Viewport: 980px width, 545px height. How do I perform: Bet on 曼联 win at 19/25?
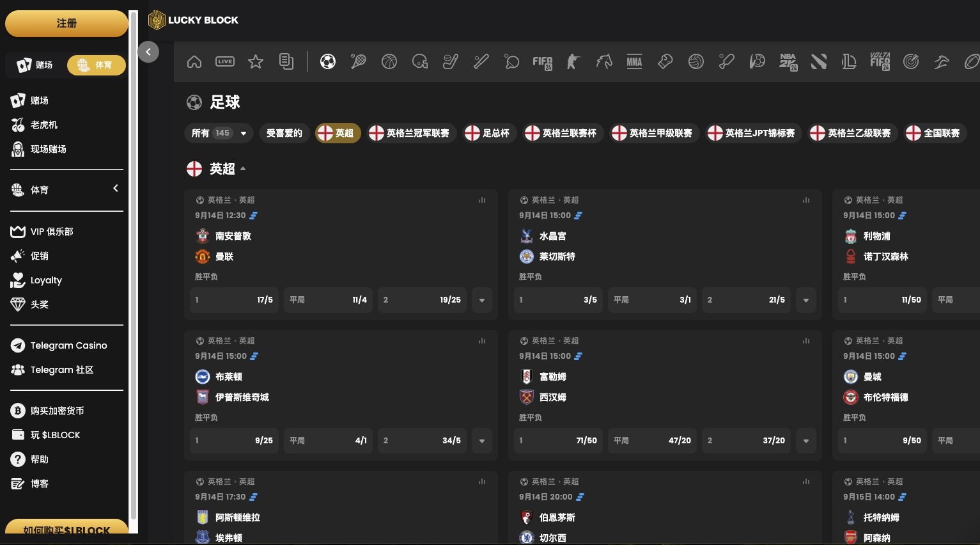(x=422, y=300)
